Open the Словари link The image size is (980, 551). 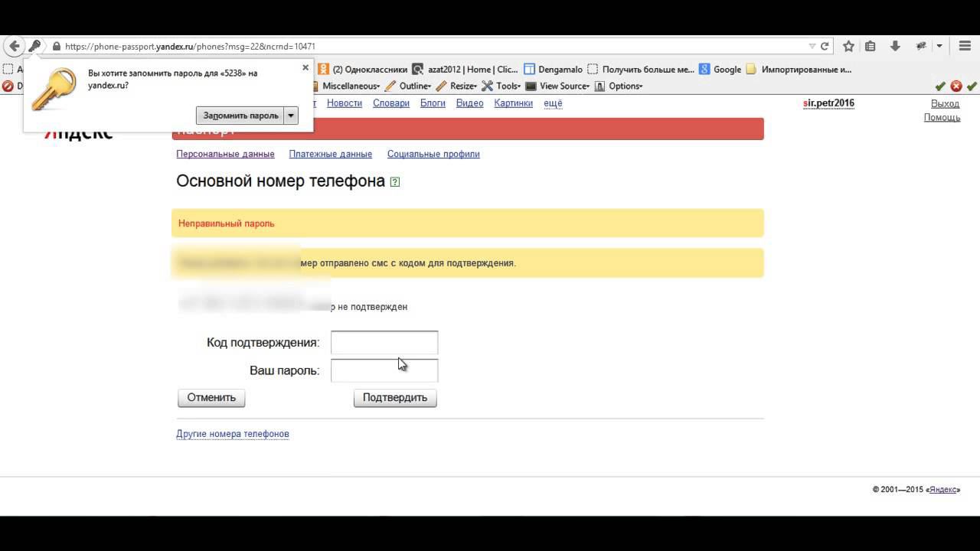[x=391, y=103]
